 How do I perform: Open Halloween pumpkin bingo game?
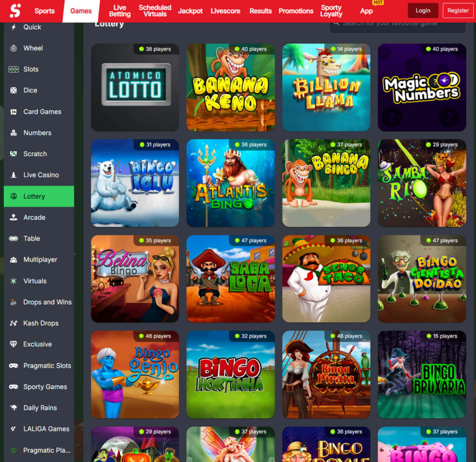pyautogui.click(x=135, y=444)
